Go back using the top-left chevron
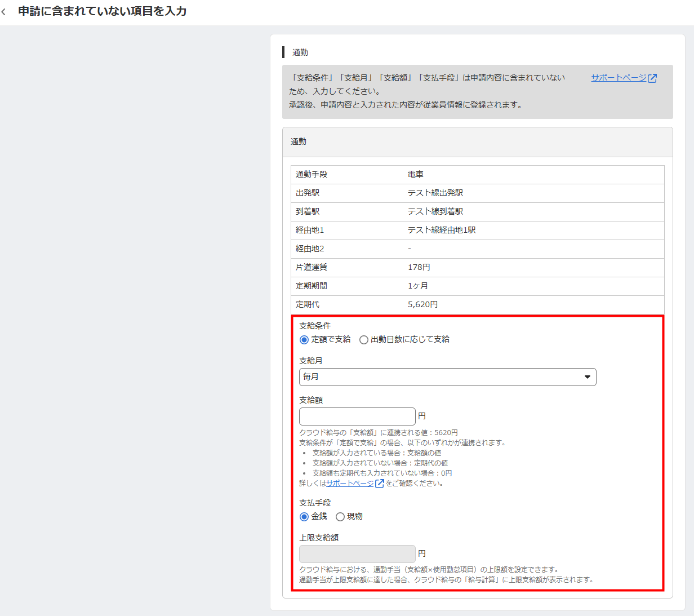Screen dimensions: 694x616 pyautogui.click(x=4, y=12)
